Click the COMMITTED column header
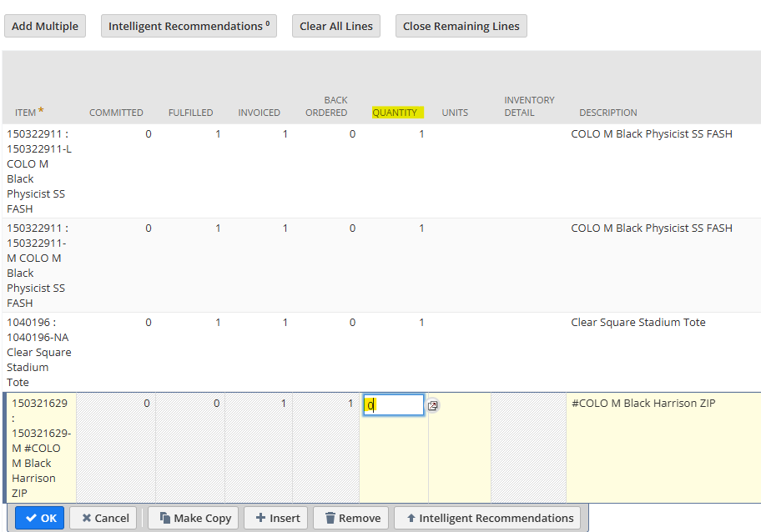 click(116, 113)
